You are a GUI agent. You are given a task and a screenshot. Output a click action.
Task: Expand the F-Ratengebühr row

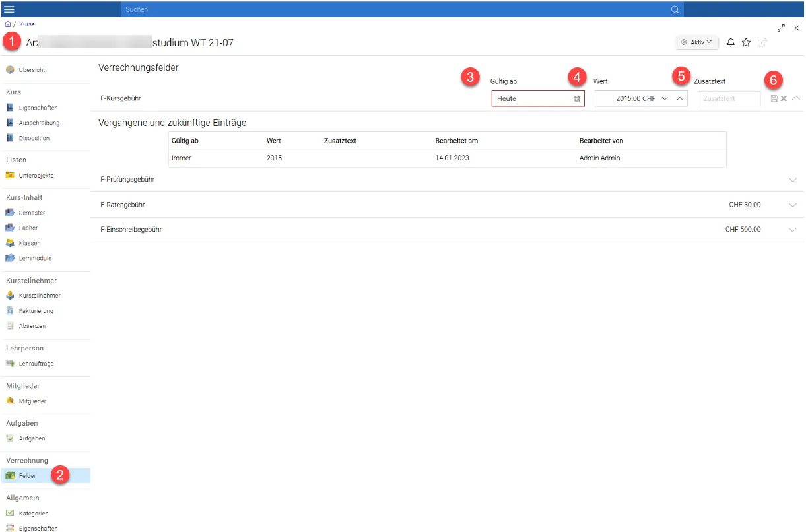point(793,205)
